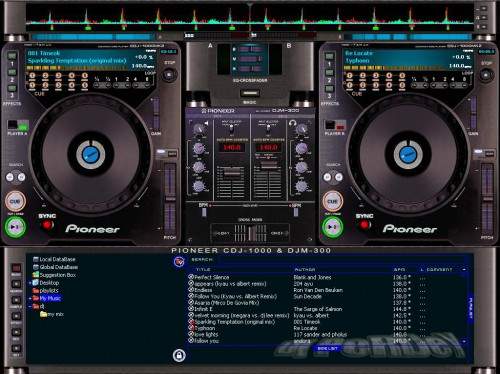This screenshot has height=374, width=500.
Task: Collapse the dj folder node
Action: click(x=30, y=306)
